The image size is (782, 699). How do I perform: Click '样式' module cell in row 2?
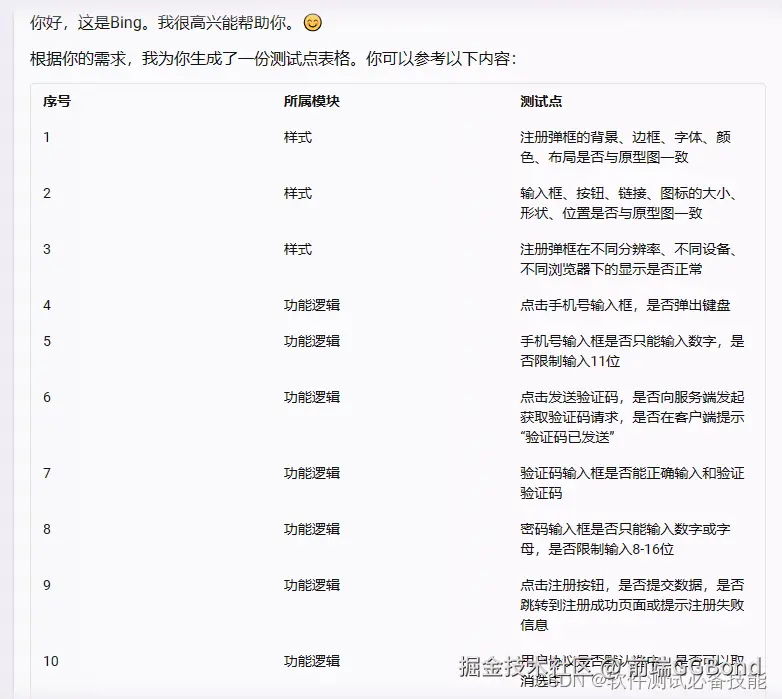tap(298, 193)
